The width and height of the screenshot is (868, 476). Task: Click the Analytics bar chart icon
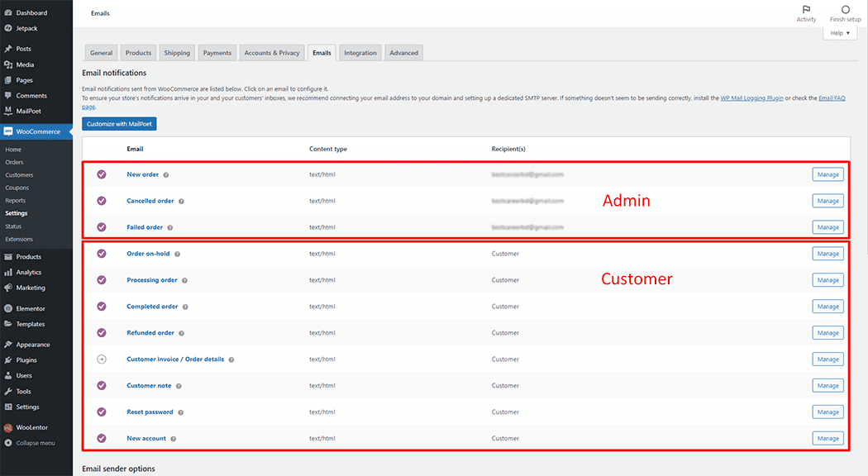coord(8,272)
